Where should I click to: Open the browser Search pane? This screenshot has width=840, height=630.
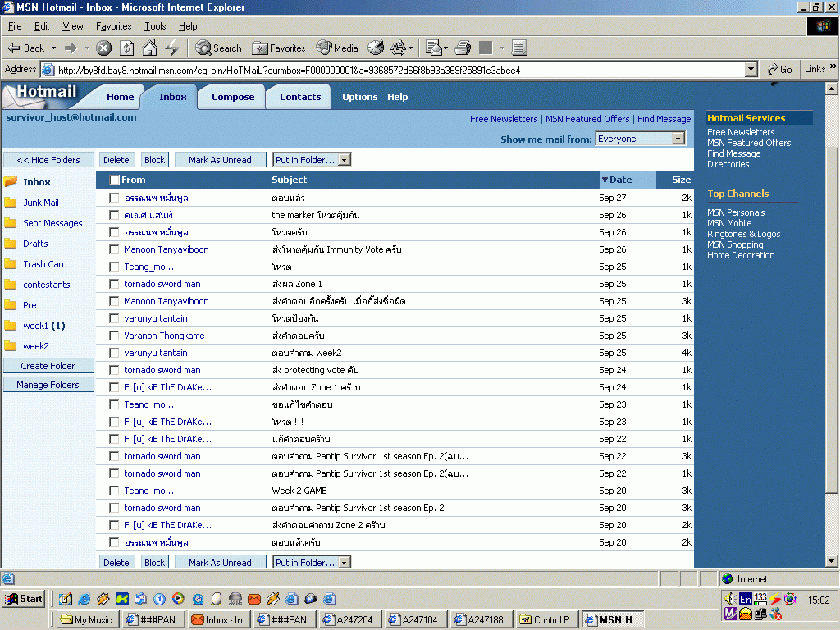tap(218, 48)
